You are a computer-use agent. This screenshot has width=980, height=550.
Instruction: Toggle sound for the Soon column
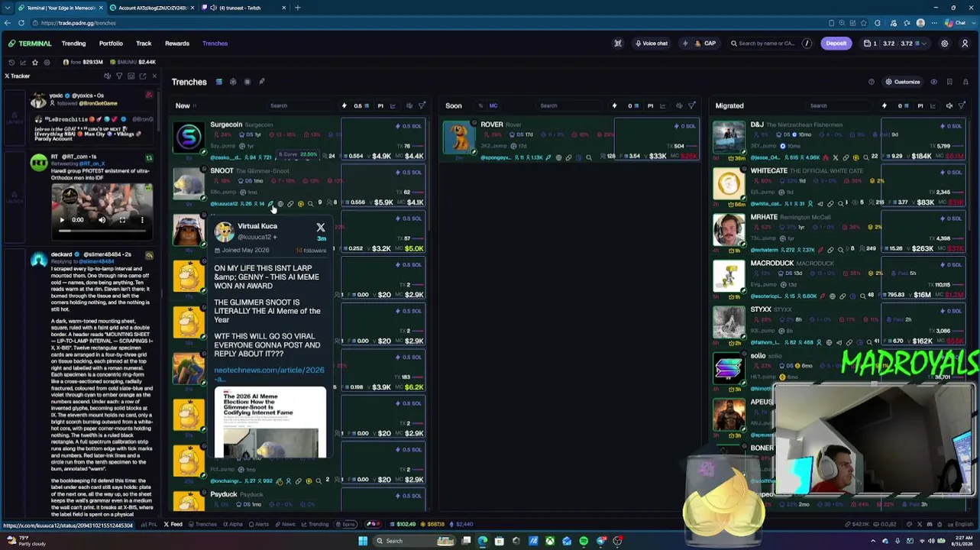(680, 105)
